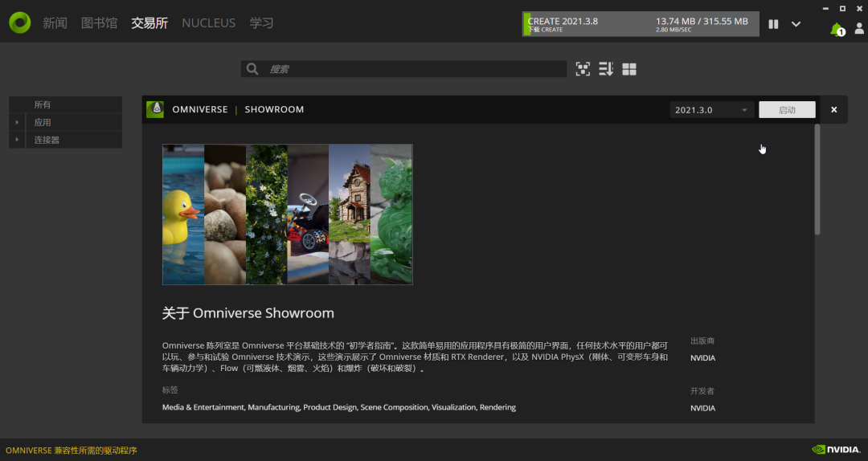Minimize the launcher window
Image resolution: width=868 pixels, height=461 pixels.
coord(826,9)
